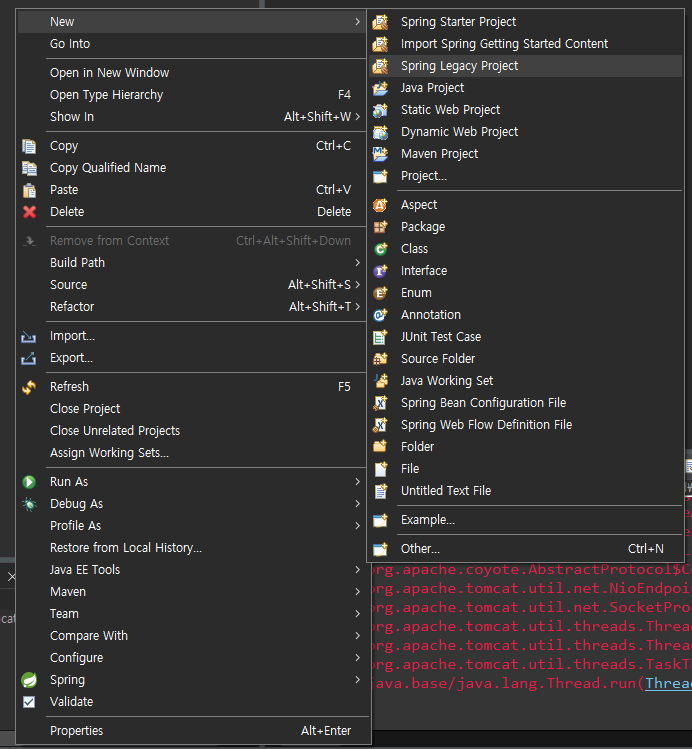Click the Spring Web Flow Definition File icon
692x749 pixels.
(380, 425)
